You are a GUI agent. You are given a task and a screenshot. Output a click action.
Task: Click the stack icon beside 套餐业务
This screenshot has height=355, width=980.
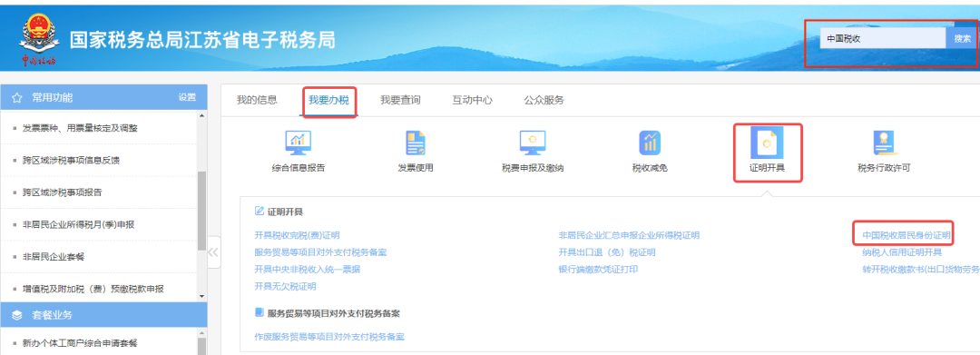(x=17, y=315)
